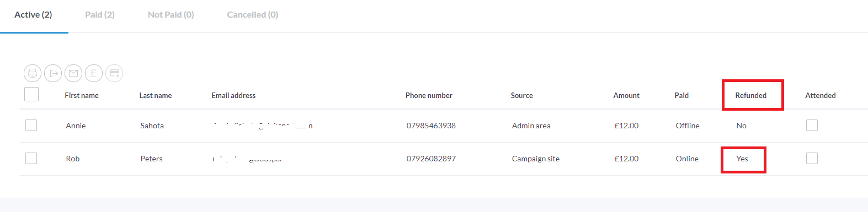Image resolution: width=868 pixels, height=212 pixels.
Task: Click the pound sign payment icon
Action: tap(94, 73)
